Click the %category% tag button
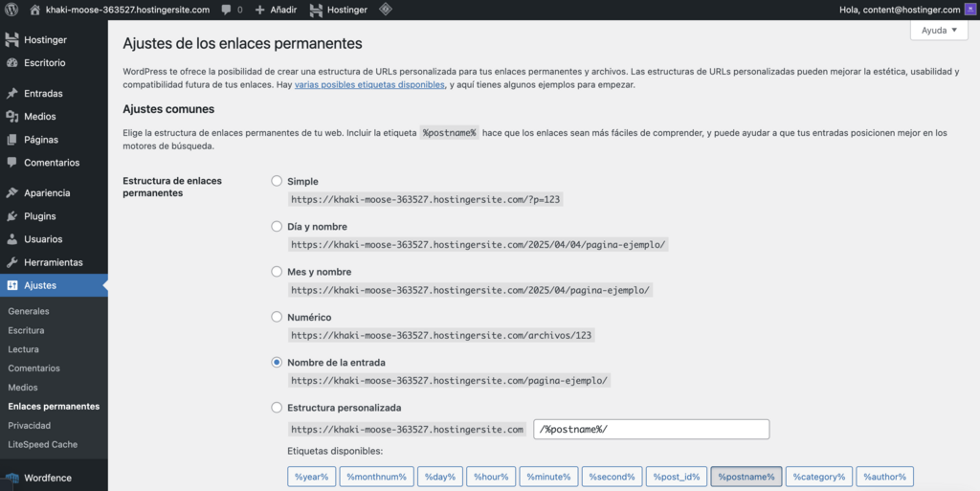The image size is (980, 491). pos(819,477)
